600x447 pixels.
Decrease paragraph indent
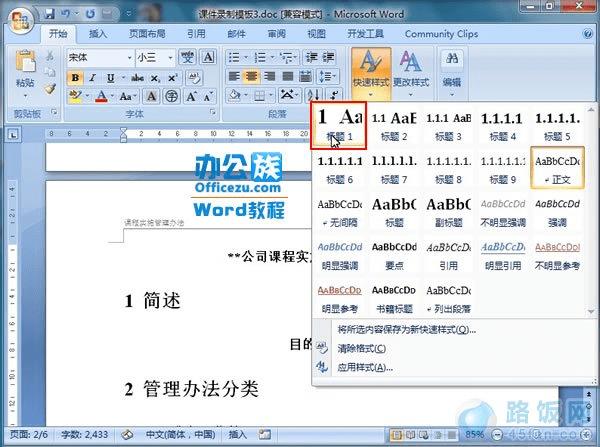click(311, 57)
